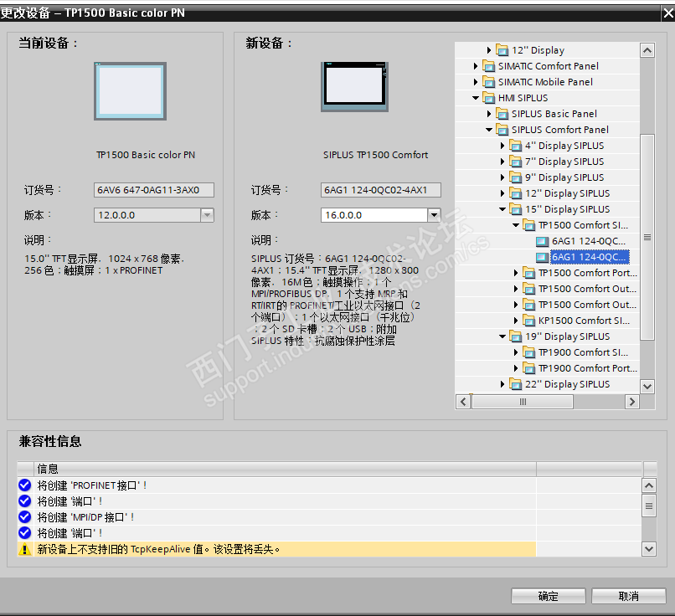Click checkmark icon of MPI/DP 接口 message
Image resolution: width=675 pixels, height=616 pixels.
[x=25, y=517]
